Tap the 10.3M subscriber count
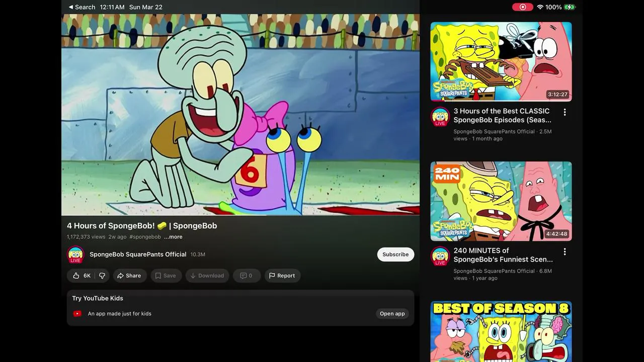The height and width of the screenshot is (362, 644). [x=198, y=254]
